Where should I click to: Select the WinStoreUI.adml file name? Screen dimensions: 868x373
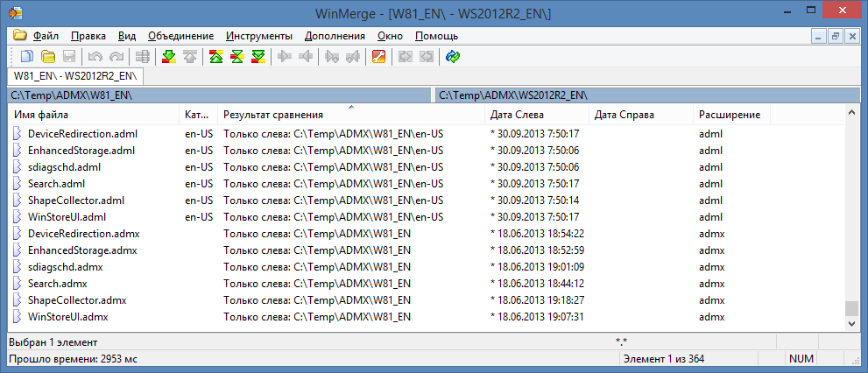coord(67,216)
